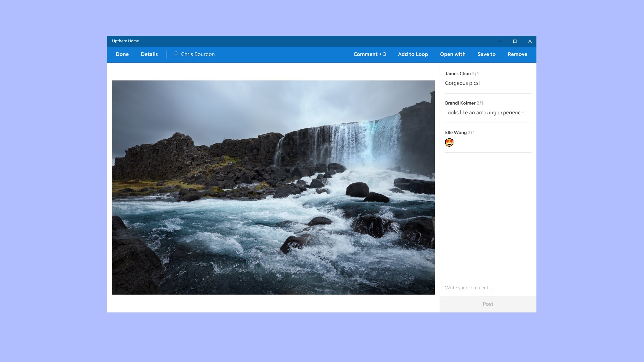Viewport: 644px width, 362px height.
Task: Expand the Open with options
Action: [x=452, y=54]
